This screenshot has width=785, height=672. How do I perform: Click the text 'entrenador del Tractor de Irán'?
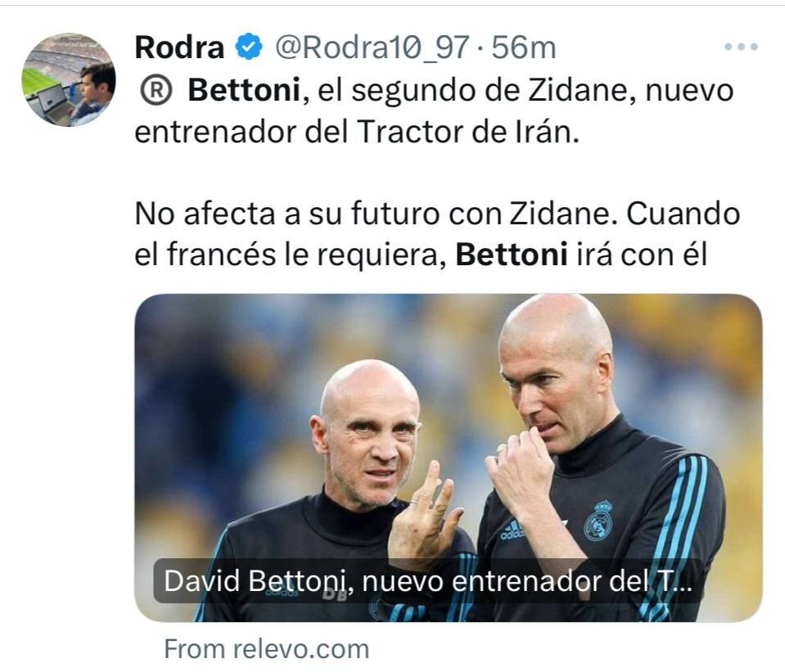356,133
